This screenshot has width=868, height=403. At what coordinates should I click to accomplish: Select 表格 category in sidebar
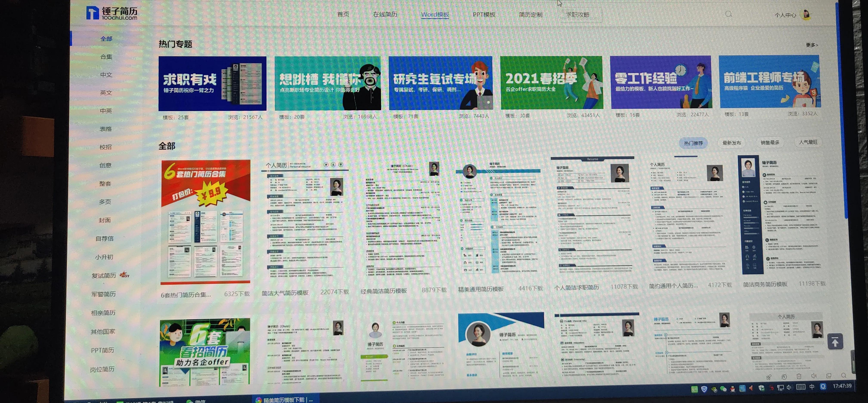click(x=105, y=129)
